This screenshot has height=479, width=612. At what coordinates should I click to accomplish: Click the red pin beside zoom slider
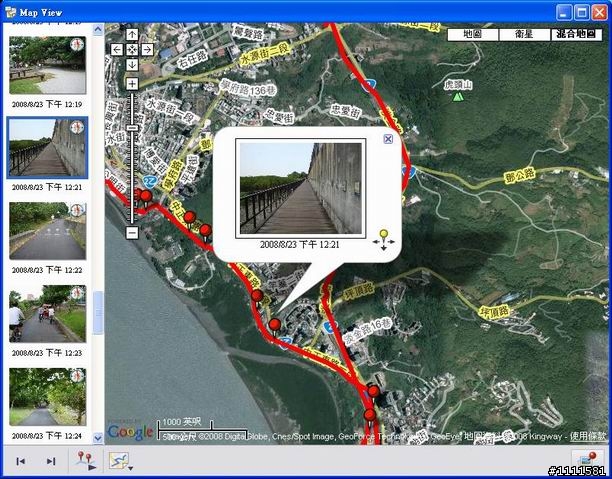point(146,197)
